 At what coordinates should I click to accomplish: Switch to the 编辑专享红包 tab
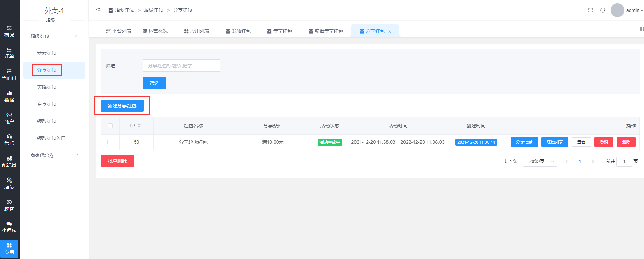[326, 31]
